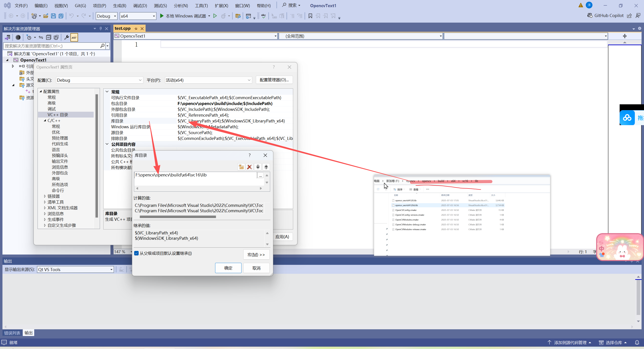The width and height of the screenshot is (644, 349).
Task: Click the sync with active document icon
Action: pos(41,37)
